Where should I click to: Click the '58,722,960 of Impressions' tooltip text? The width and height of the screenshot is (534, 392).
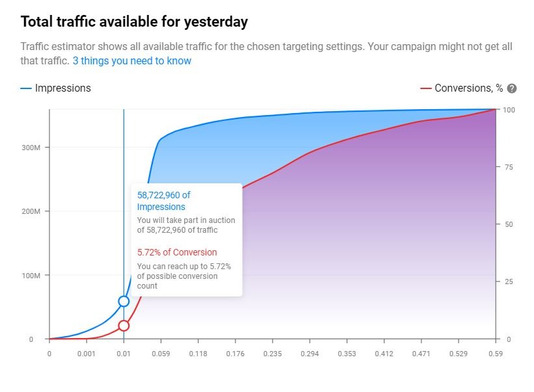(x=164, y=200)
